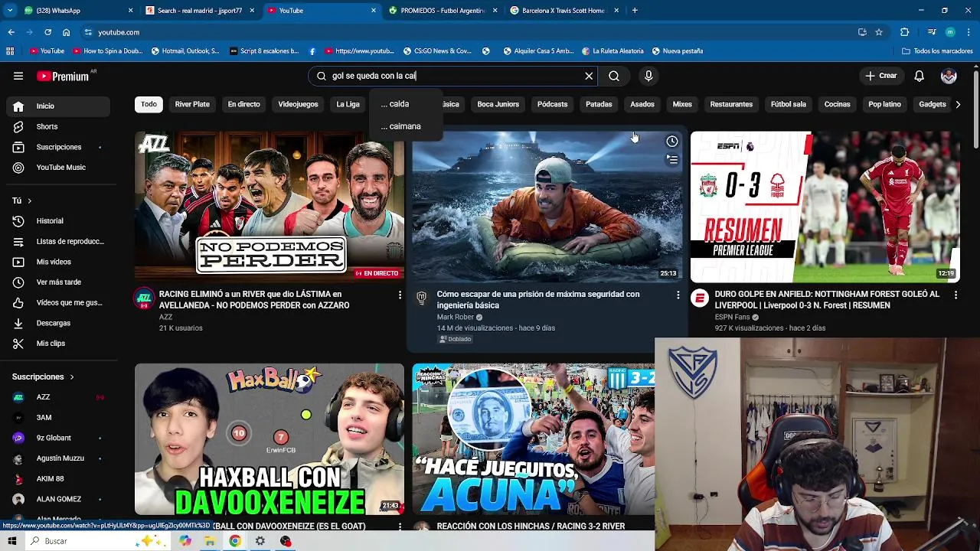980x551 pixels.
Task: Select the Fútbol sala filter chip
Action: [x=788, y=104]
